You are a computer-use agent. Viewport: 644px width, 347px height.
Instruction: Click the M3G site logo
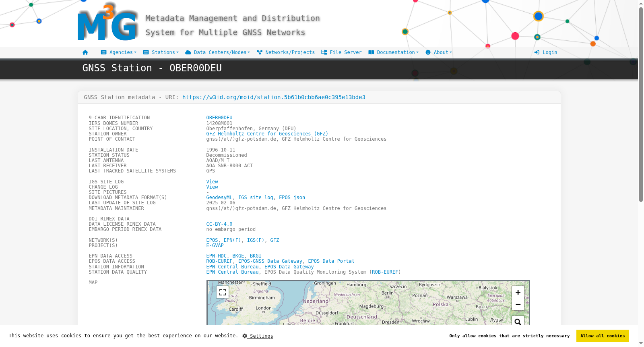point(108,22)
